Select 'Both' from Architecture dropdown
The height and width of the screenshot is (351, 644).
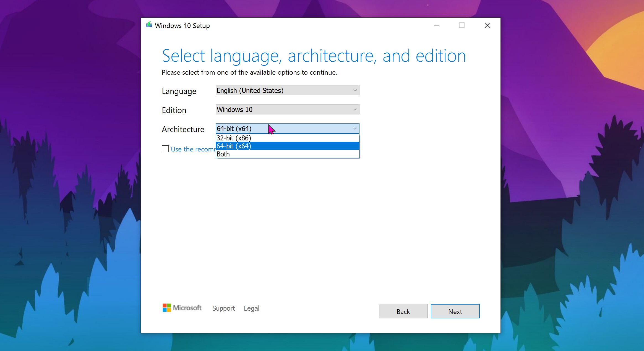[x=287, y=154]
